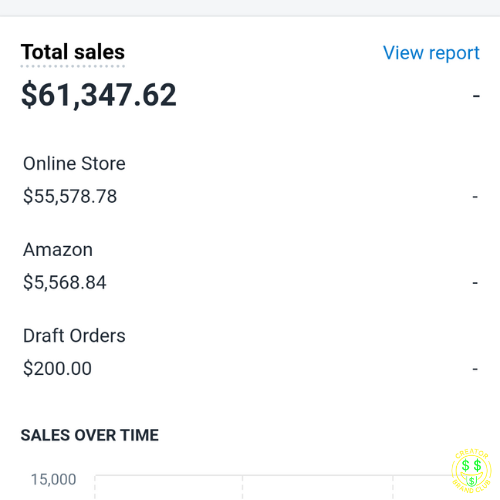The height and width of the screenshot is (500, 500).
Task: Open the View report link
Action: click(431, 53)
